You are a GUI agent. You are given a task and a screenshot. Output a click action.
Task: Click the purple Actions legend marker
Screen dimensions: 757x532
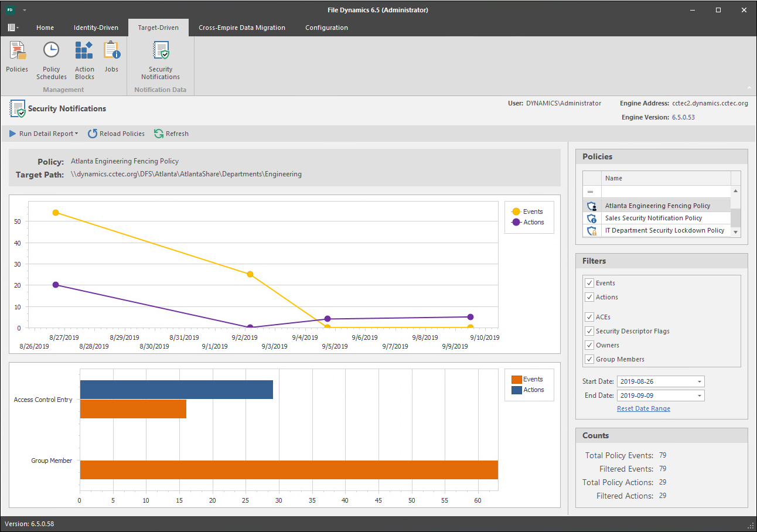516,223
